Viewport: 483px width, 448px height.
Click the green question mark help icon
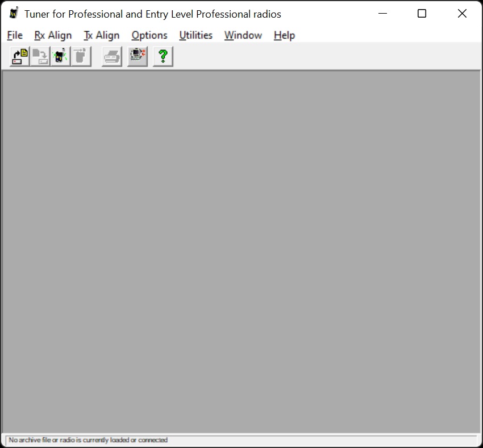click(x=163, y=56)
